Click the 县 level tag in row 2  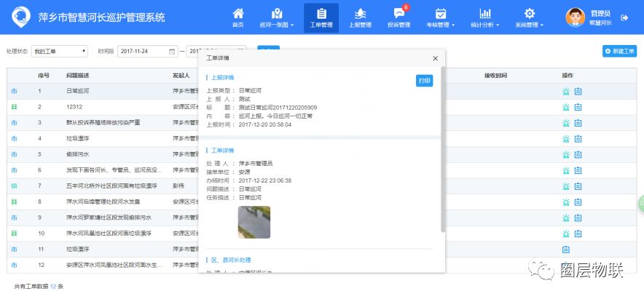[x=15, y=107]
